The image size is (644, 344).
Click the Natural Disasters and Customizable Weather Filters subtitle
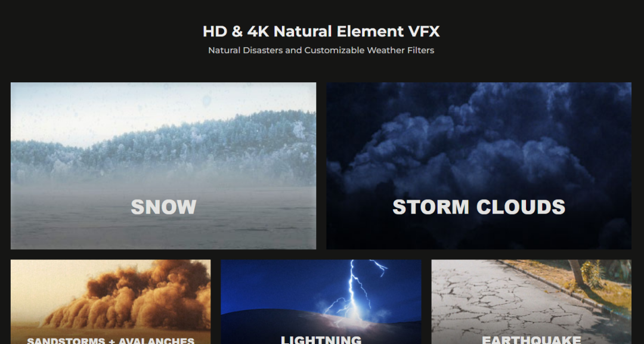321,51
